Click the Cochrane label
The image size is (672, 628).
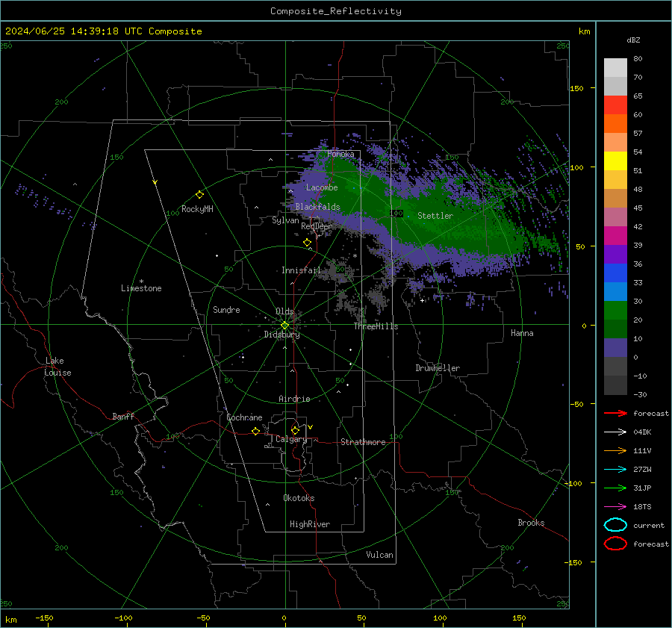coord(244,417)
